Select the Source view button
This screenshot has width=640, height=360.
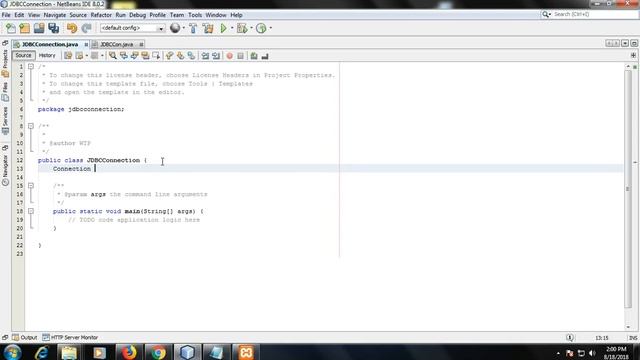[x=23, y=56]
